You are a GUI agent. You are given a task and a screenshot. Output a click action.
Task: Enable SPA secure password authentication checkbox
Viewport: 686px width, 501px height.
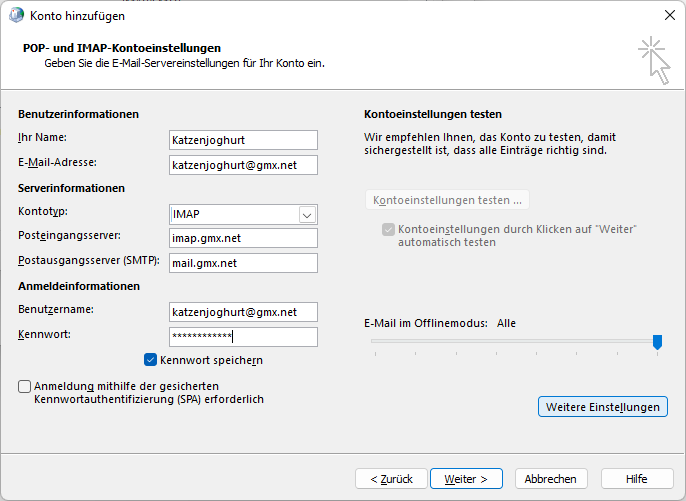[24, 386]
